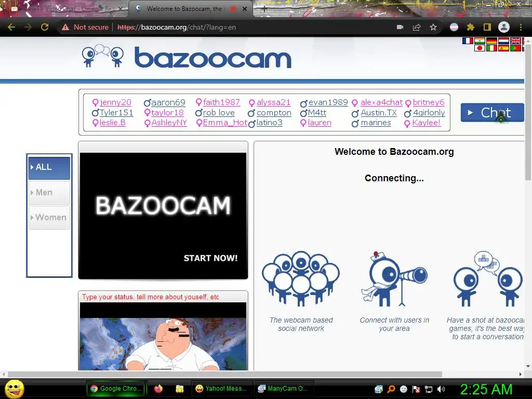Toggle the Chrome side panel
532x399 pixels.
(487, 27)
